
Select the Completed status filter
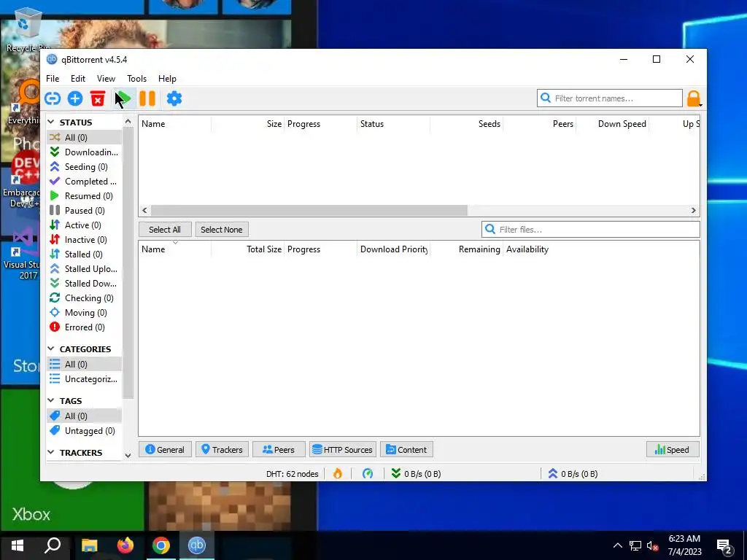coord(85,182)
